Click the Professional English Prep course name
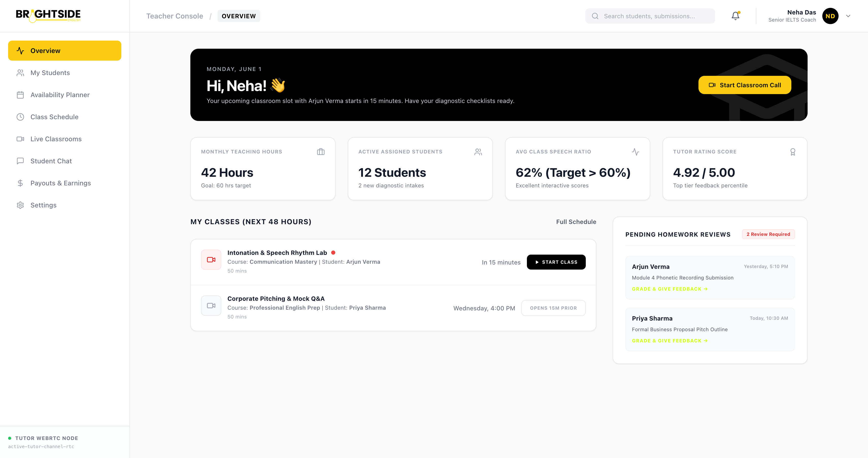 [x=285, y=308]
